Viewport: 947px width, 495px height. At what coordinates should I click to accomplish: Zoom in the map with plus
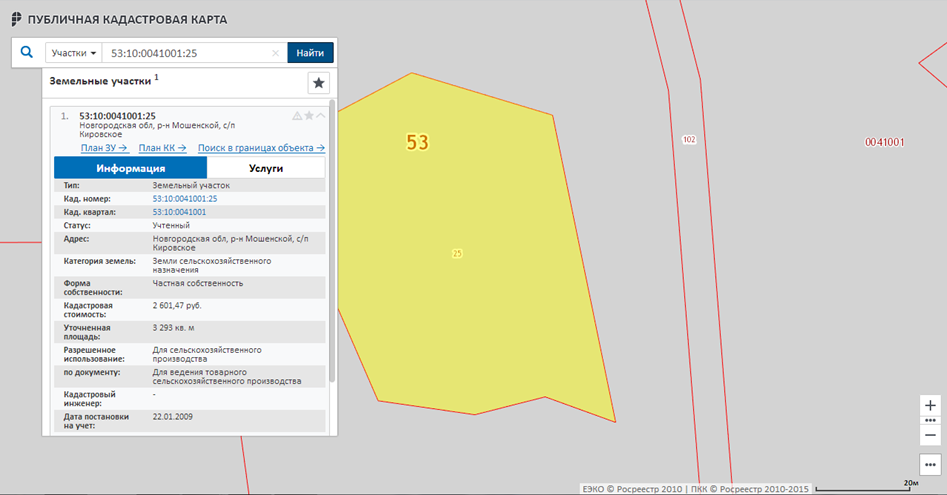(930, 406)
